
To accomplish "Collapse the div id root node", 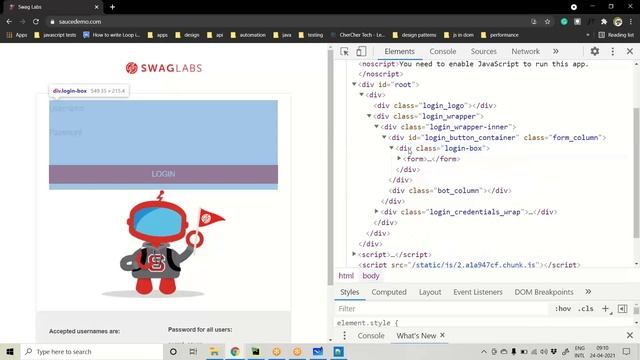I will pyautogui.click(x=354, y=84).
